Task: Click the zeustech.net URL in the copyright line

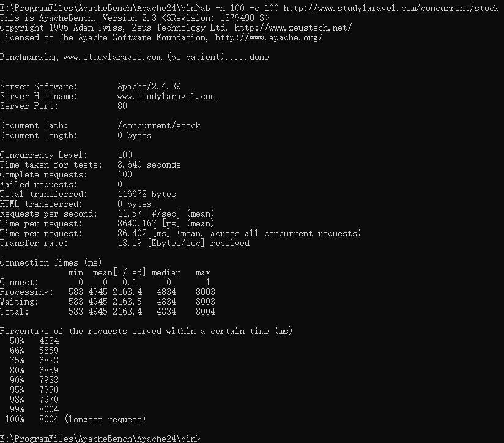Action: pos(293,28)
